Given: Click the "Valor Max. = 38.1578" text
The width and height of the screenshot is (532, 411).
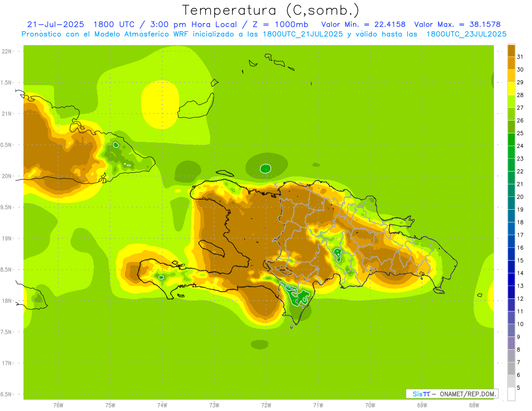Looking at the screenshot, I should (457, 24).
